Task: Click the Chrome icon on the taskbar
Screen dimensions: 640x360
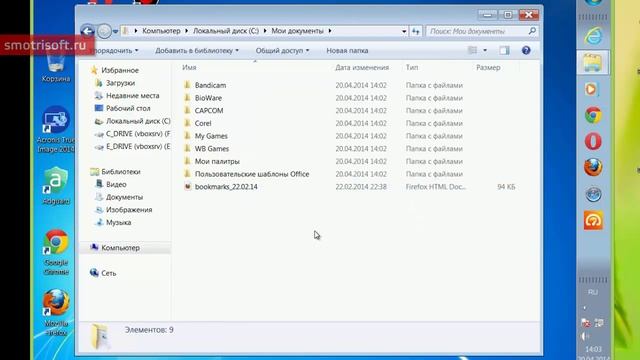Action: click(593, 116)
